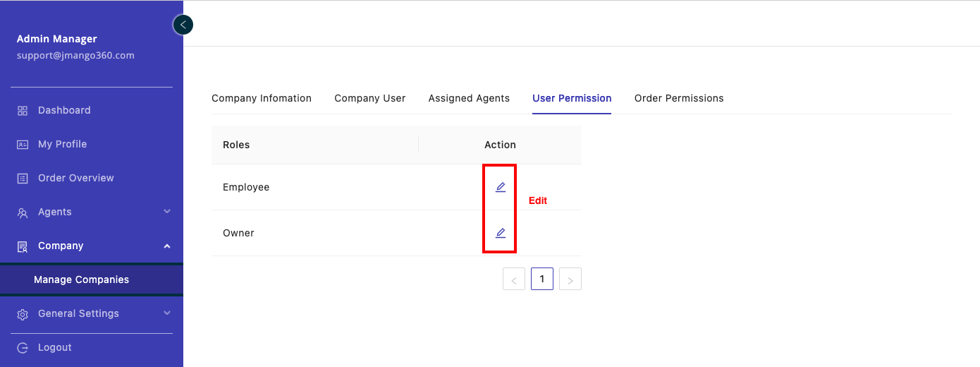Switch to the Company Infomation tab
This screenshot has width=980, height=367.
pyautogui.click(x=262, y=98)
